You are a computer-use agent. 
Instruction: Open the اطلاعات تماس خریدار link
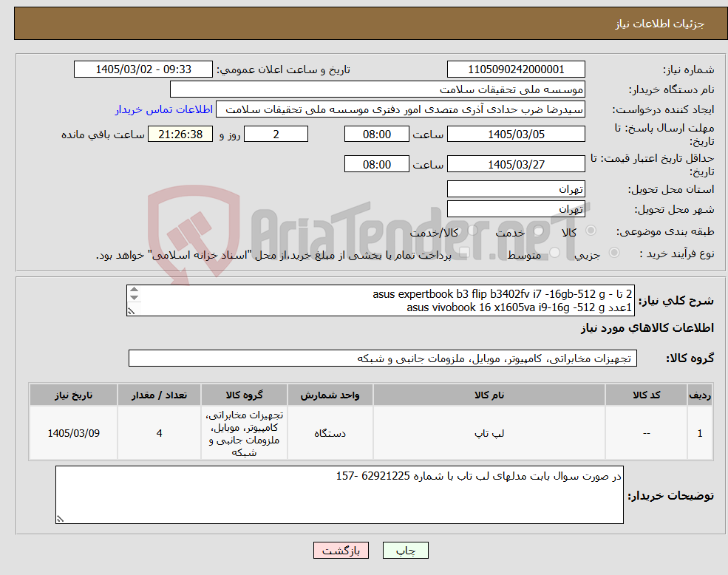pyautogui.click(x=164, y=109)
